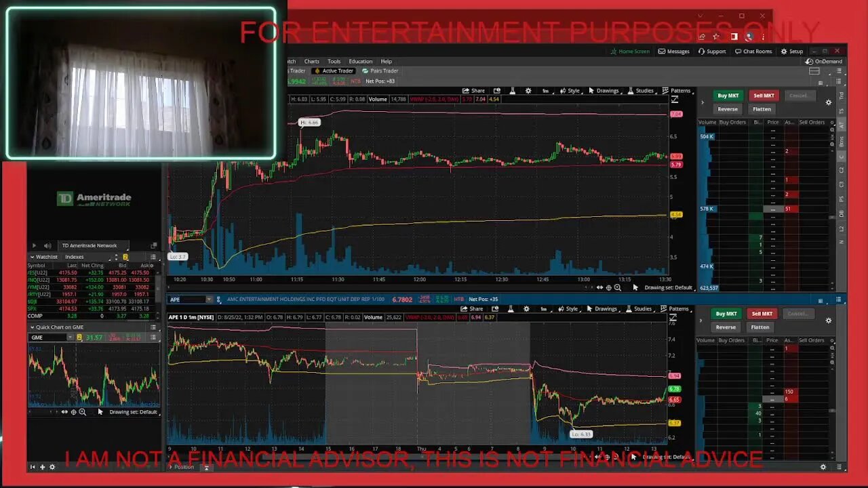
Task: Open lower Active Trader settings gear
Action: 828,320
